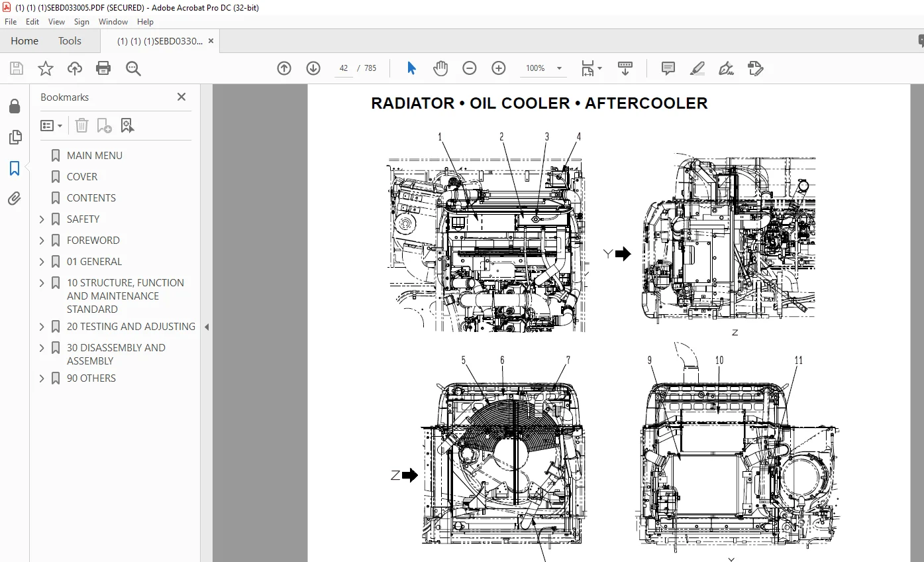Image resolution: width=924 pixels, height=562 pixels.
Task: Open the fit page options icon
Action: [591, 68]
